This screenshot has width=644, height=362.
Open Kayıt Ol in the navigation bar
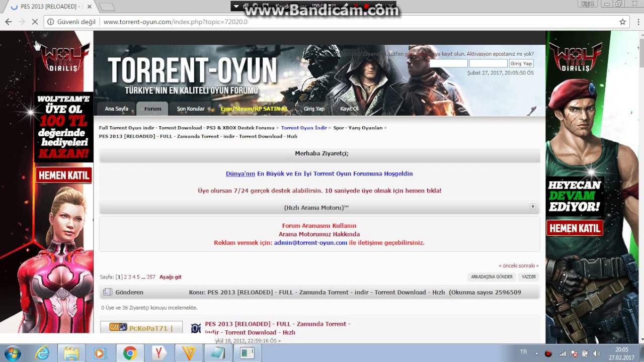[x=349, y=109]
